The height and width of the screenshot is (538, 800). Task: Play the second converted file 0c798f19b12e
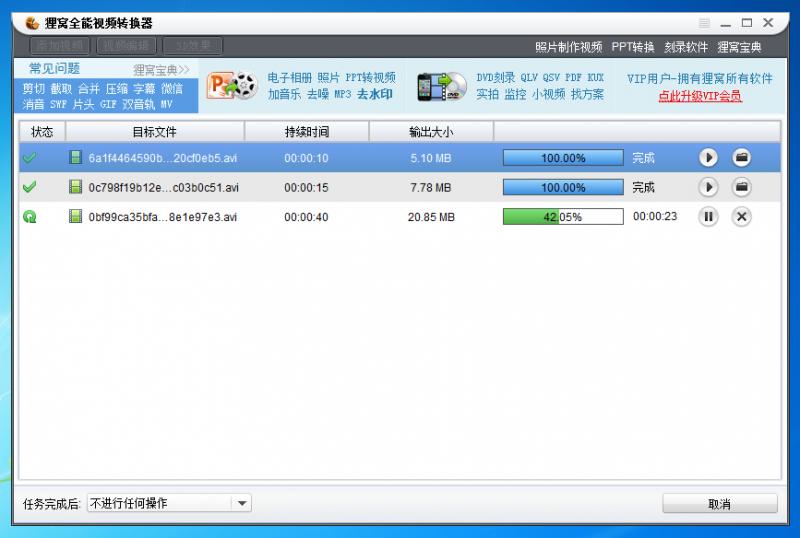[x=708, y=187]
